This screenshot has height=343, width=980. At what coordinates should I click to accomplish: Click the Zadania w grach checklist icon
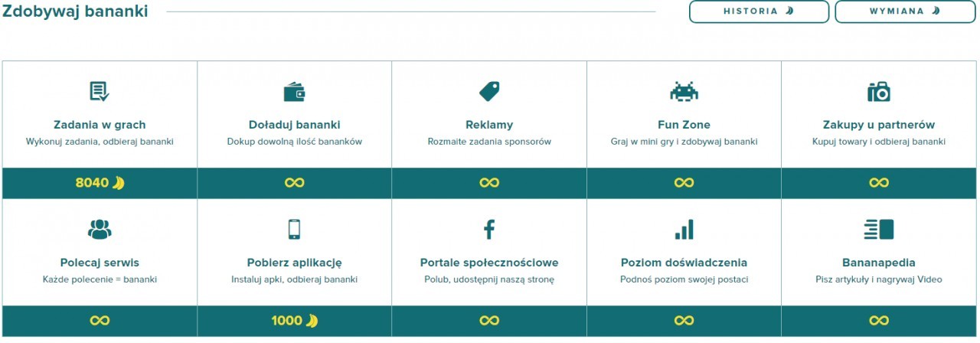tap(100, 92)
